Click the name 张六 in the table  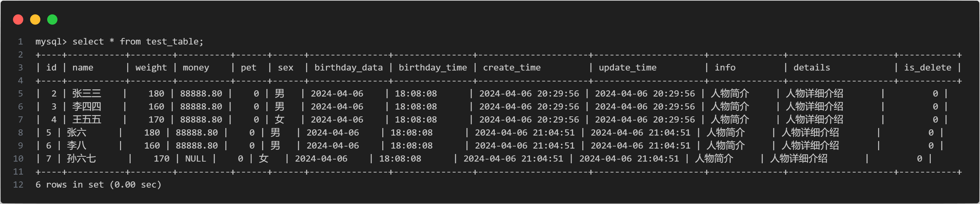tap(77, 132)
